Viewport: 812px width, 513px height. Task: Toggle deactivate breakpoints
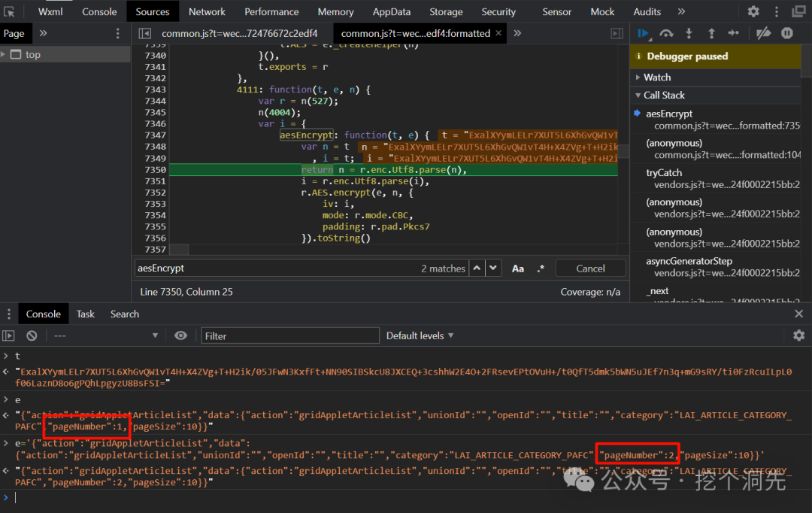(763, 33)
